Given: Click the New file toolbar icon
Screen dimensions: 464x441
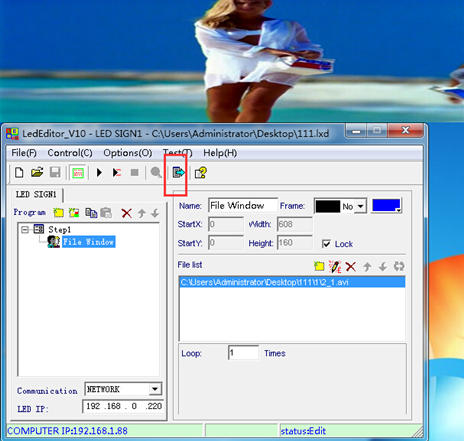Looking at the screenshot, I should point(19,172).
